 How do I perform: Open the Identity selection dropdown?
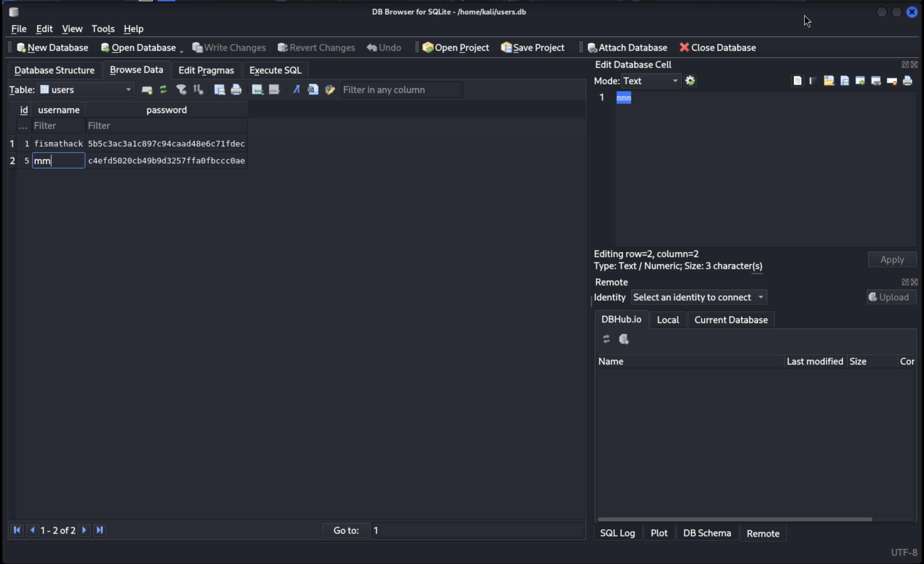coord(699,297)
